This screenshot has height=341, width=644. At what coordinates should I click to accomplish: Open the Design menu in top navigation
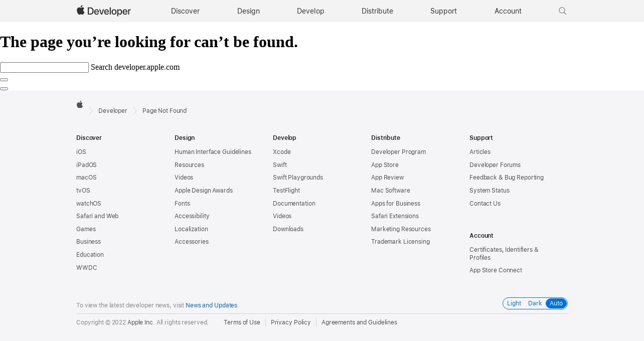point(248,11)
